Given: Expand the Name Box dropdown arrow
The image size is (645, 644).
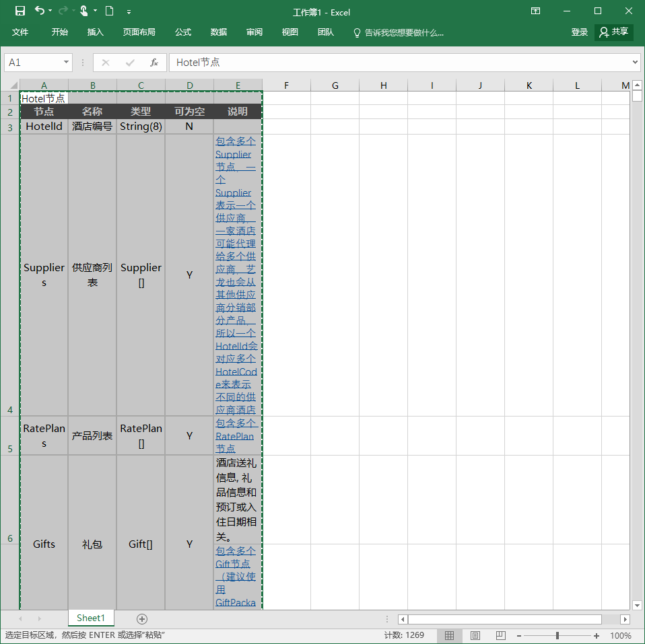Looking at the screenshot, I should point(66,63).
